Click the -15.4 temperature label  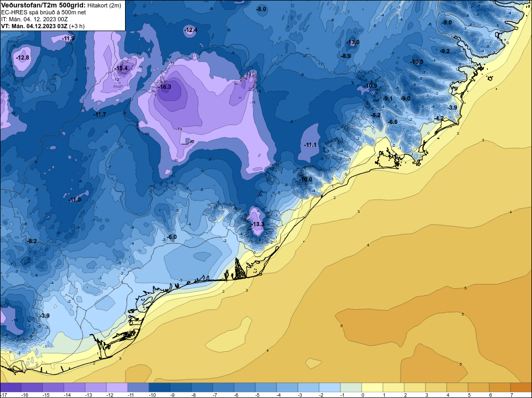pos(121,68)
